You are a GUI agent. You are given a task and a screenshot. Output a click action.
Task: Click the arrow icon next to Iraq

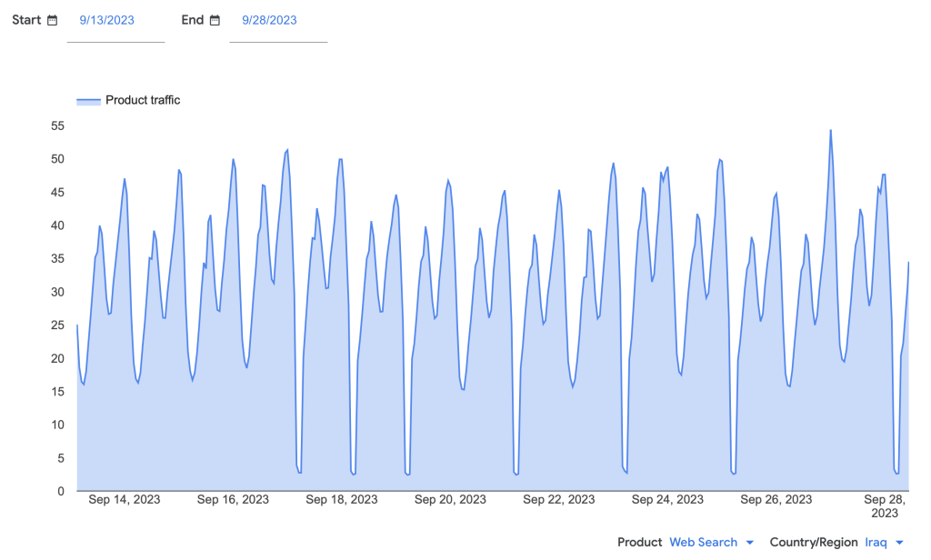[x=900, y=543]
